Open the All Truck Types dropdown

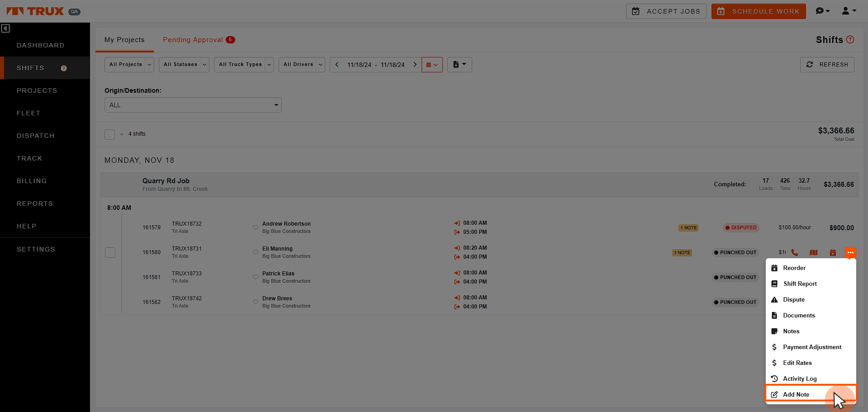[x=244, y=65]
